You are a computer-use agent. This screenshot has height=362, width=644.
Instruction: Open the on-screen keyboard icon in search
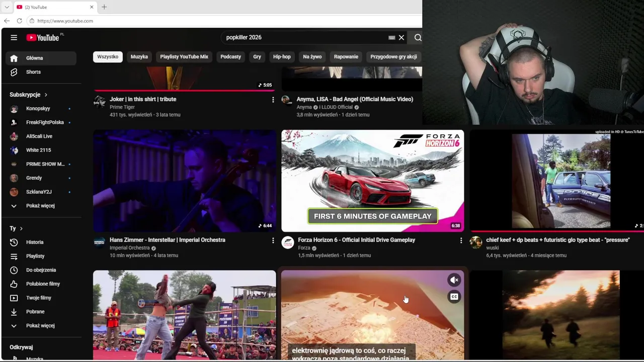391,38
